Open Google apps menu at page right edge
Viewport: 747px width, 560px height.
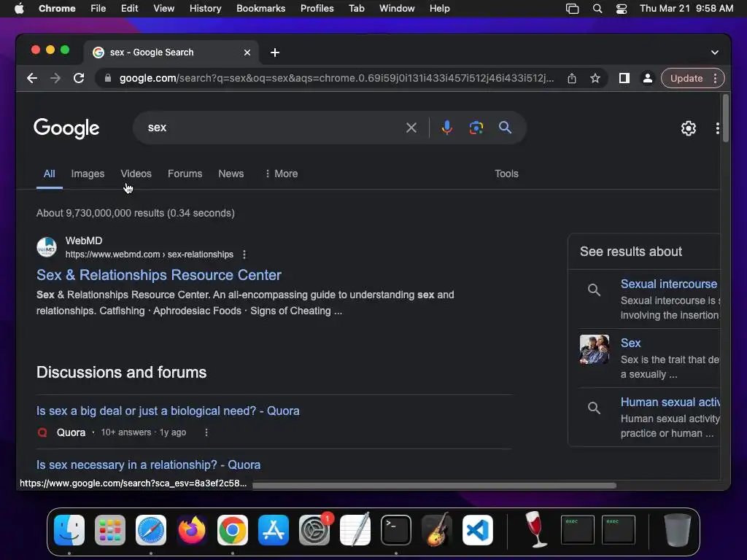click(x=717, y=128)
